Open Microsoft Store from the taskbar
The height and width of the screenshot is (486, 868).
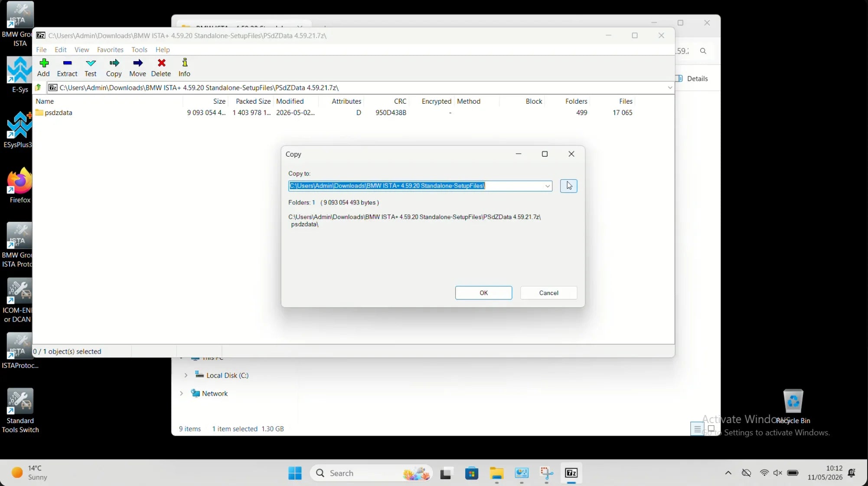[472, 473]
